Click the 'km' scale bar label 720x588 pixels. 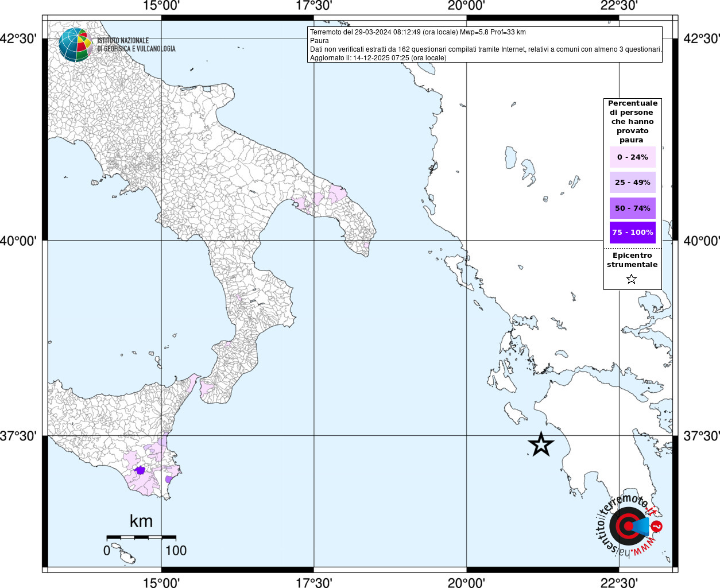coord(141,521)
